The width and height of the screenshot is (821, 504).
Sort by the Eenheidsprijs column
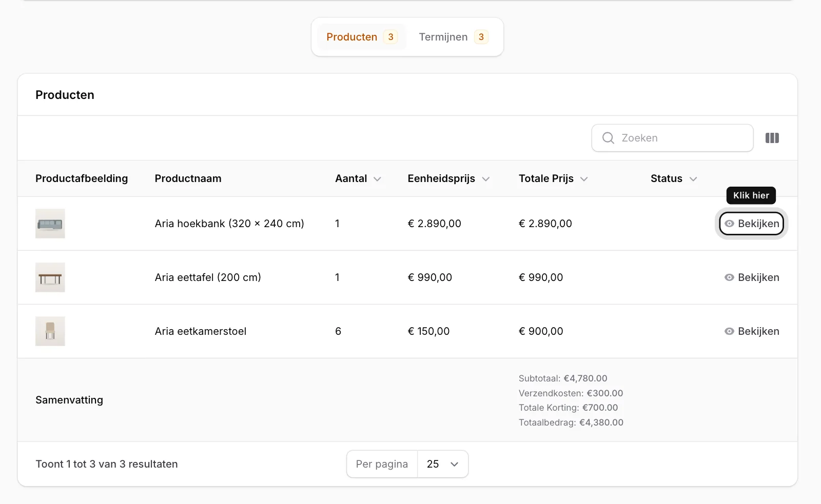point(448,178)
